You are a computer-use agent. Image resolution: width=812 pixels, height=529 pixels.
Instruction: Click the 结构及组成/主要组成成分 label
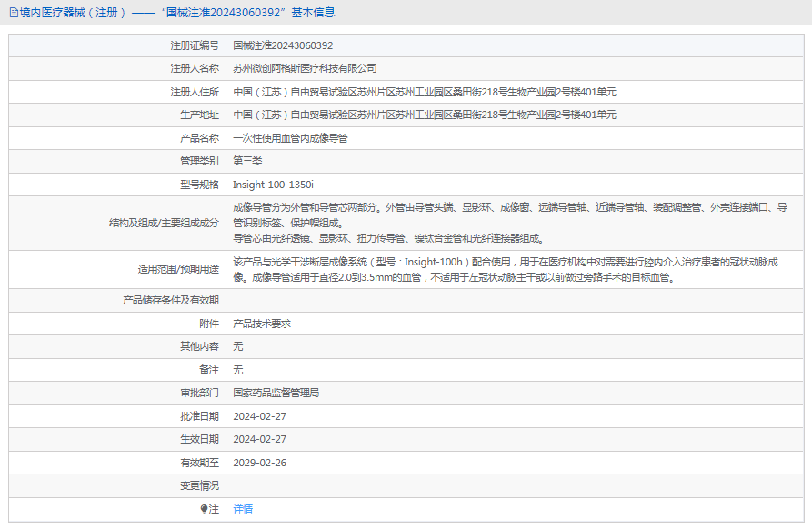(165, 223)
